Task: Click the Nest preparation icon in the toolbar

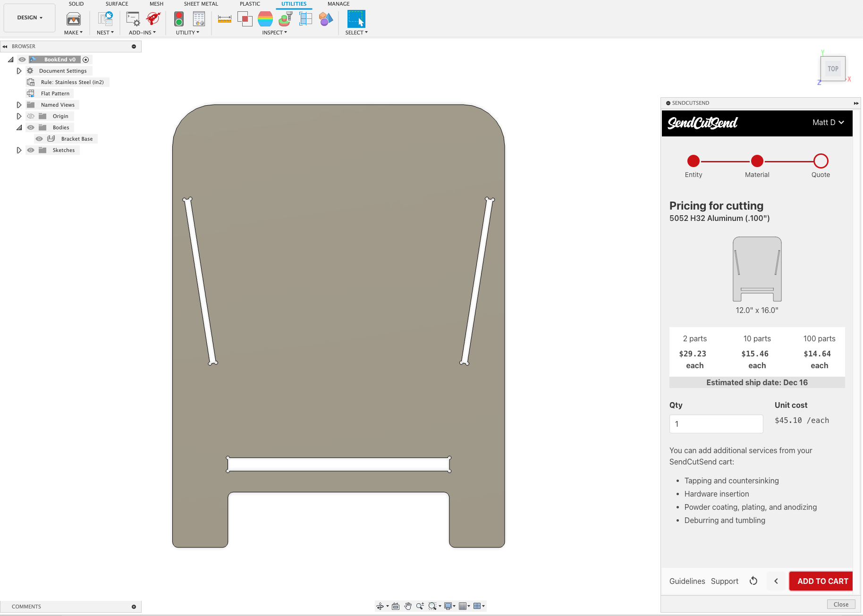Action: (105, 19)
